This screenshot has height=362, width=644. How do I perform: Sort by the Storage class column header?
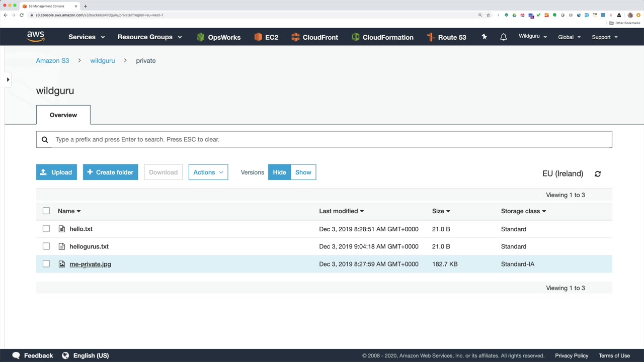(x=523, y=211)
